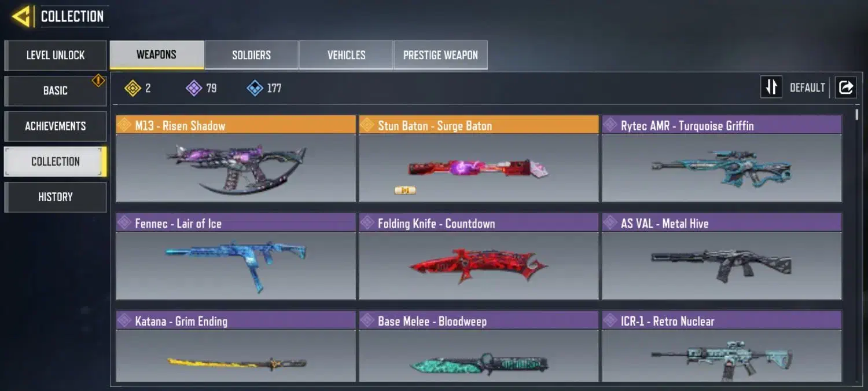
Task: Click the orange alert badge on Basic
Action: pos(99,81)
